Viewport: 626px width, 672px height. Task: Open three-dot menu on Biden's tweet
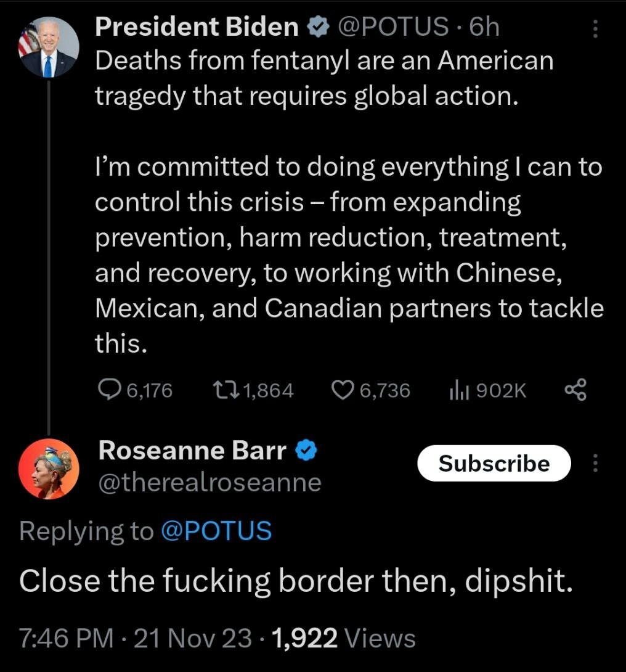[x=595, y=29]
